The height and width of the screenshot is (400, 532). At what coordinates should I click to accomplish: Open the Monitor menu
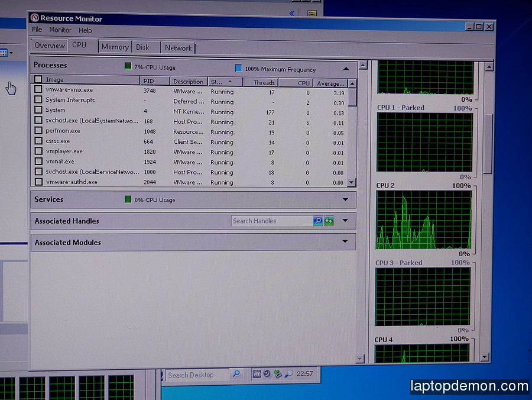(60, 30)
